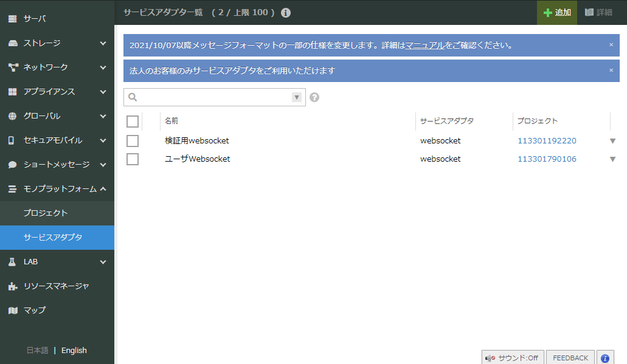Image resolution: width=627 pixels, height=364 pixels.
Task: Click the モノプラットフォーム stack icon
Action: [x=12, y=189]
